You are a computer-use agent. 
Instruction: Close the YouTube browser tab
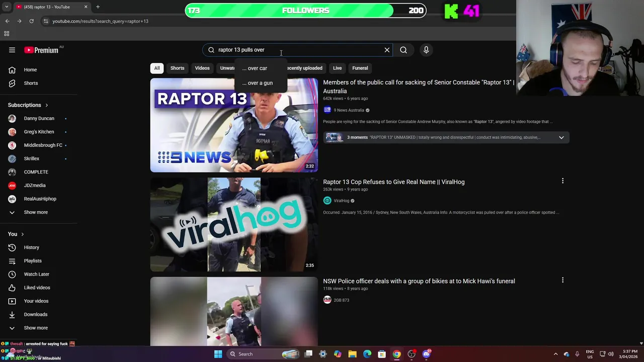(x=86, y=7)
